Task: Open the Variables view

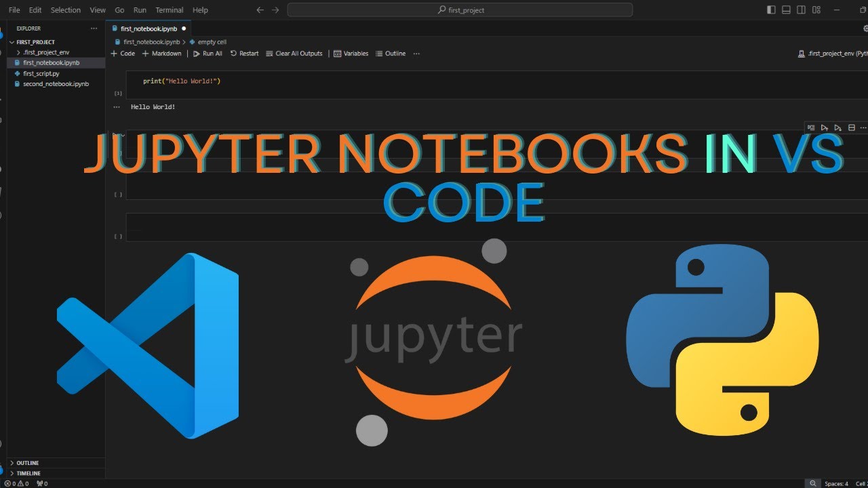Action: click(x=351, y=54)
